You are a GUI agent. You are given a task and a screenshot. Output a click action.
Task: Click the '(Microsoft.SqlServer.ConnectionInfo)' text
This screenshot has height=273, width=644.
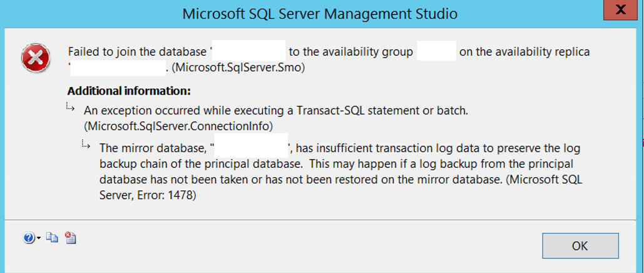coord(178,126)
